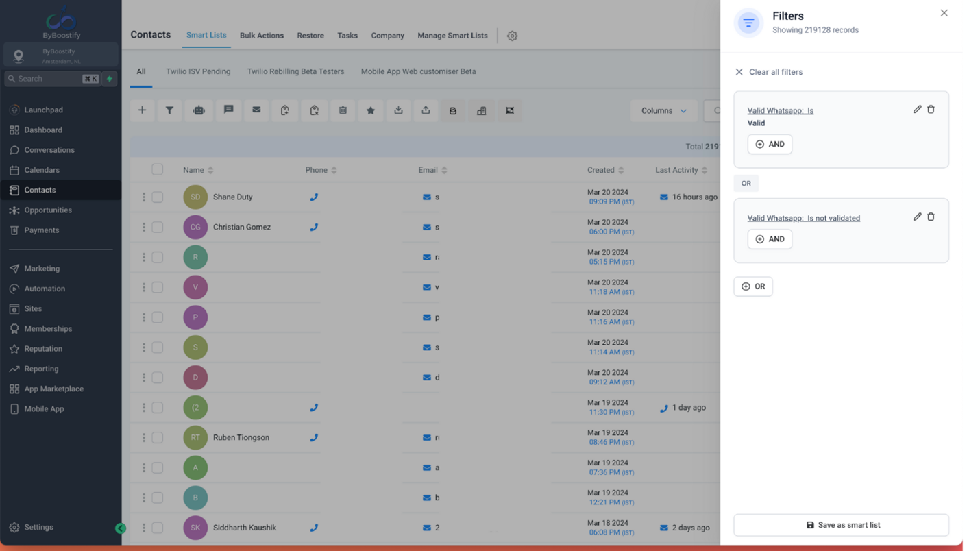Check the box beside the P avatar contact
This screenshot has height=551, width=980.
pyautogui.click(x=158, y=318)
